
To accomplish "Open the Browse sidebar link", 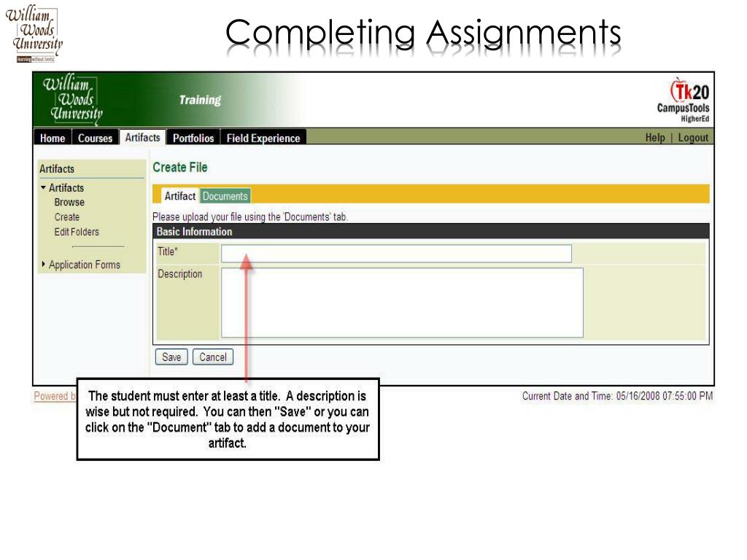I will [69, 202].
